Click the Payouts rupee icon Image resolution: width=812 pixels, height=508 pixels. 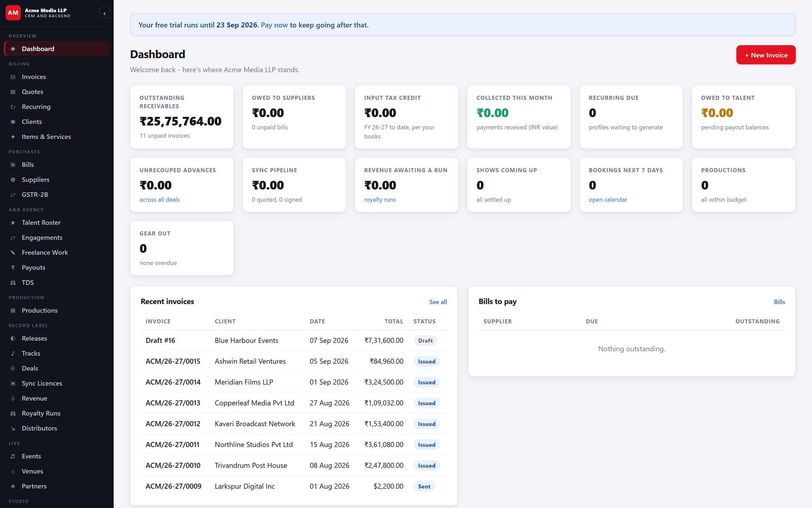[13, 268]
